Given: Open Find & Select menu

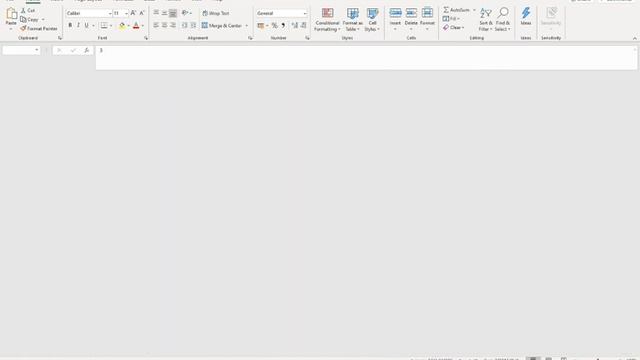Looking at the screenshot, I should [x=503, y=19].
